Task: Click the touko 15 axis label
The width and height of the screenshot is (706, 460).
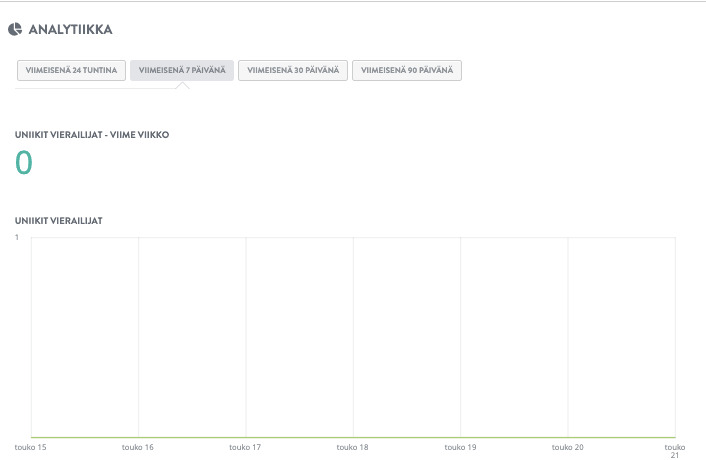Action: click(30, 447)
